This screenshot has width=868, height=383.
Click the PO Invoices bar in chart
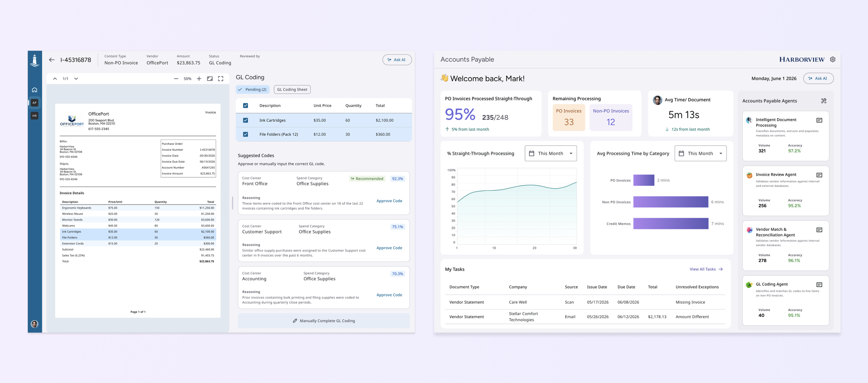pos(644,180)
